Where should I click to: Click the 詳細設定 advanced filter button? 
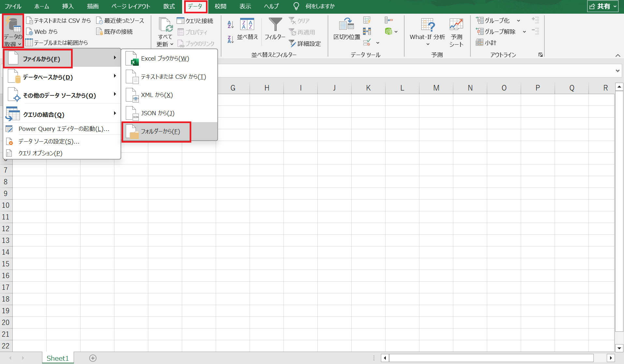pyautogui.click(x=305, y=44)
